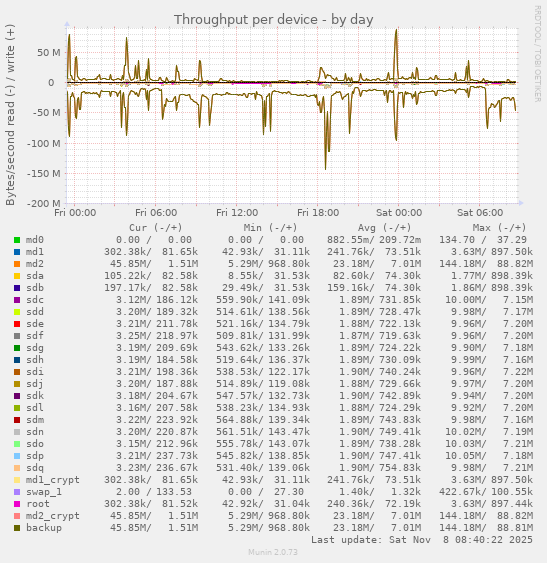Click md0 average value '882.55m/ 209.72m'

(374, 240)
